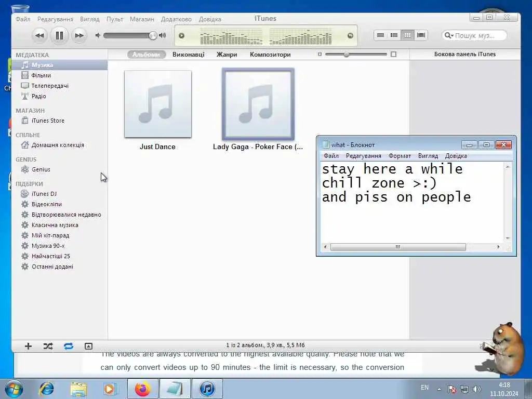Click Notepad vertical scrollbar down arrow
Screen dimensions: 532x399
click(x=508, y=238)
